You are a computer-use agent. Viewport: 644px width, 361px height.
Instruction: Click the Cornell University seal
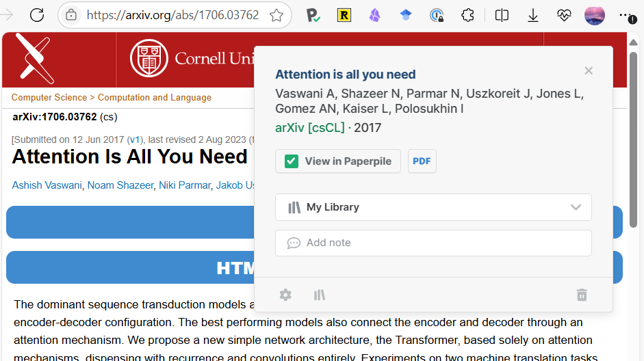tap(149, 58)
